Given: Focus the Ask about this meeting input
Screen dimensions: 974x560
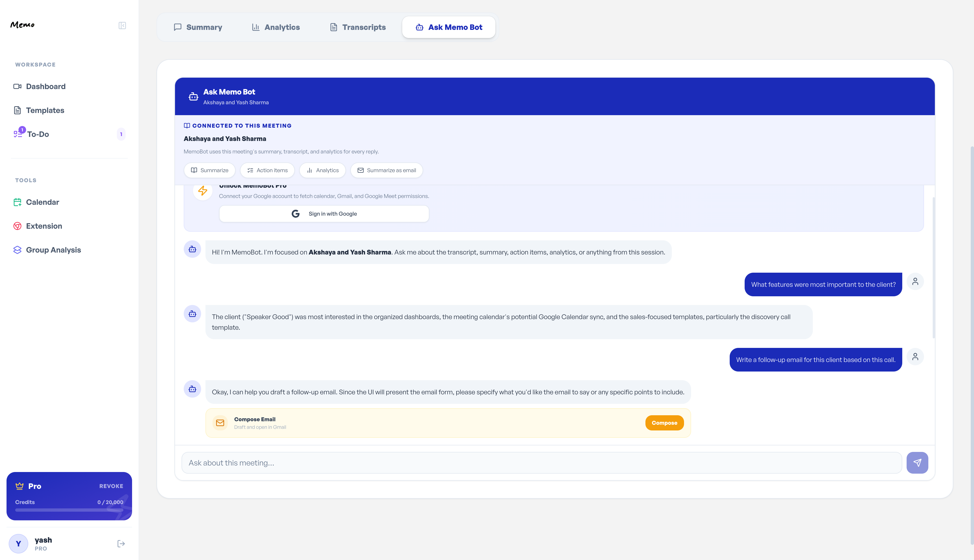Looking at the screenshot, I should 541,463.
